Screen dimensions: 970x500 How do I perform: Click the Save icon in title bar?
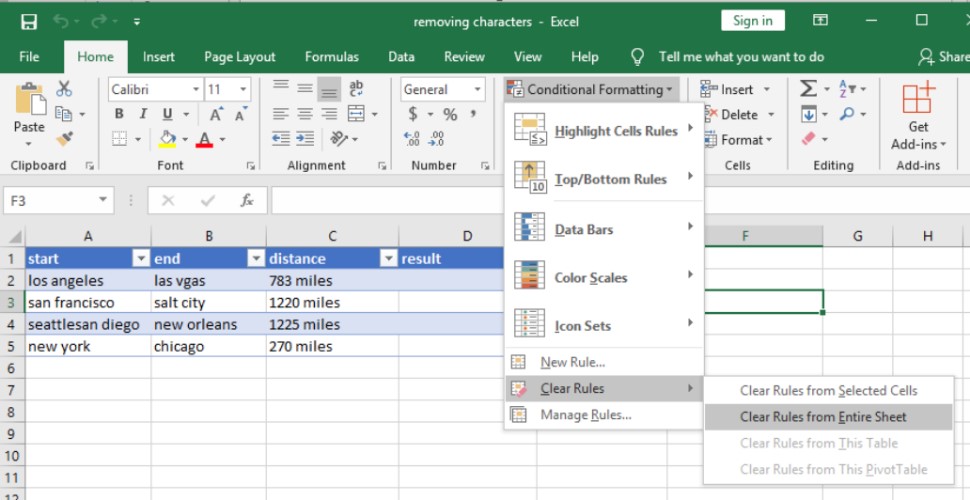point(29,21)
